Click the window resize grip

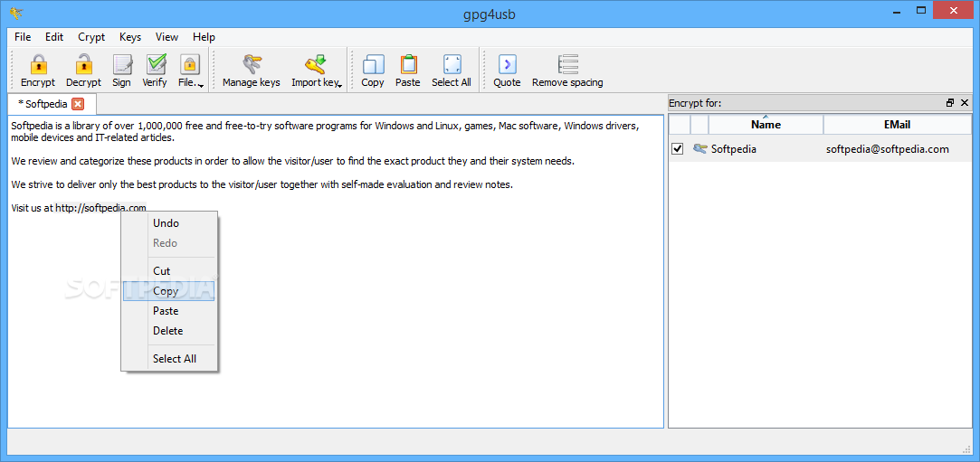pos(966,448)
